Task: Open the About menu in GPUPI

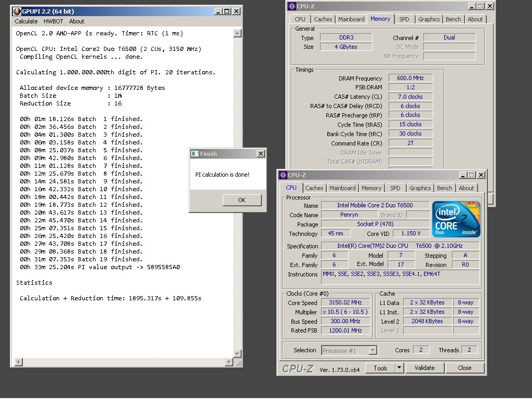Action: click(x=77, y=21)
